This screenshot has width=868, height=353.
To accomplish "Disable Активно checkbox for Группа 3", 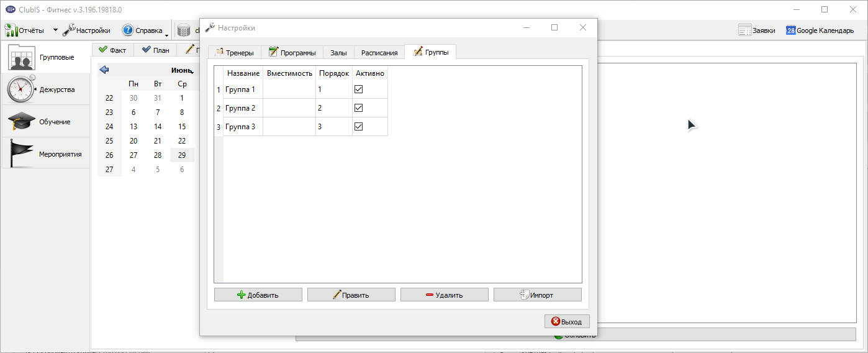I will 358,127.
